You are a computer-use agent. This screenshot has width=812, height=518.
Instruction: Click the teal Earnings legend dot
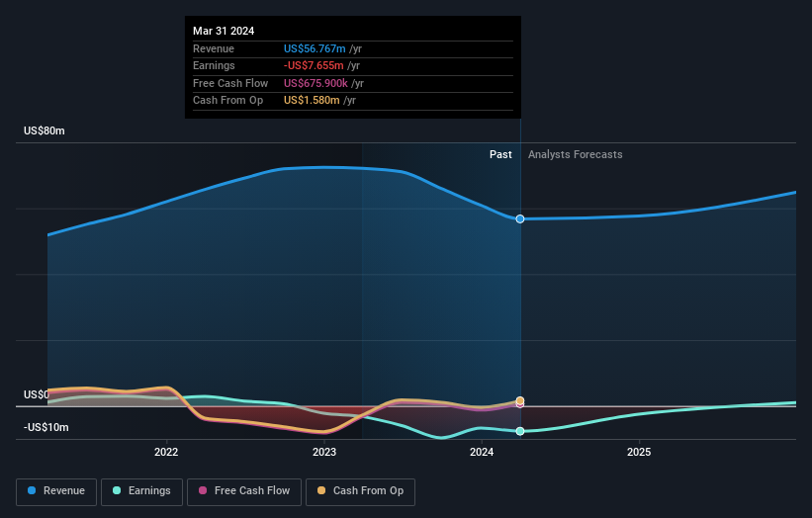pos(117,490)
